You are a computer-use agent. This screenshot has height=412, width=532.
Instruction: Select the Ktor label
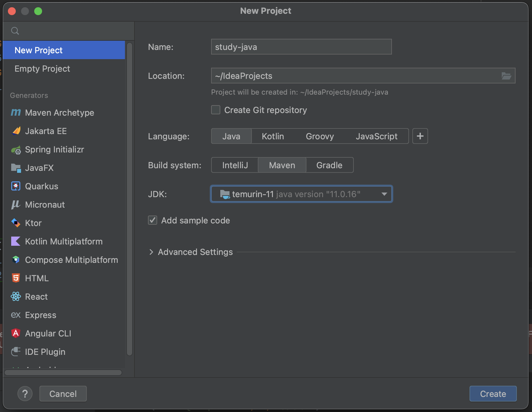[33, 223]
